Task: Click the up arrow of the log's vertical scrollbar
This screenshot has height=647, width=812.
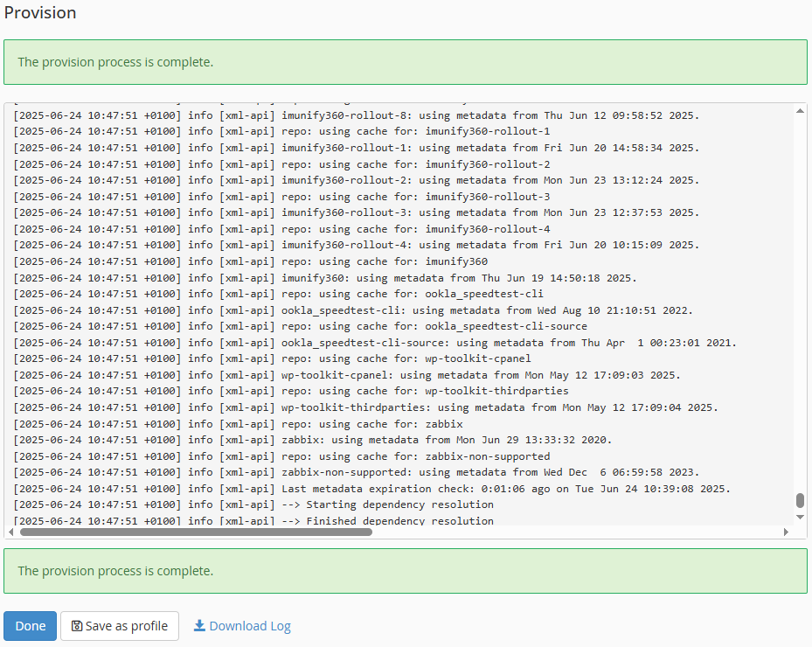Action: 800,111
